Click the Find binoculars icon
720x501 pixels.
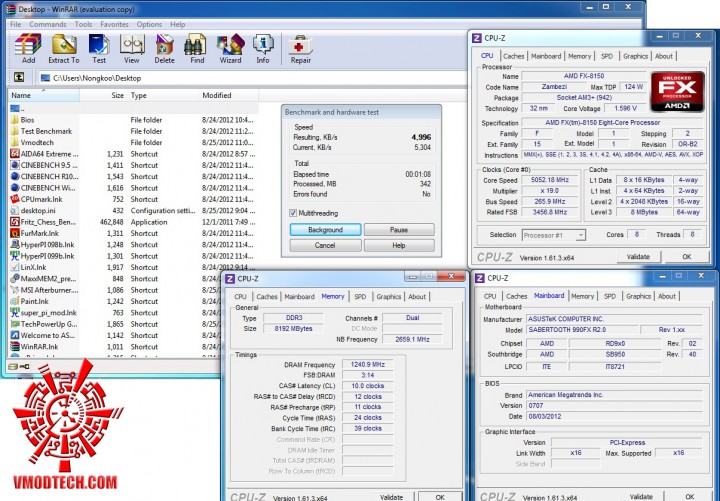pyautogui.click(x=196, y=45)
